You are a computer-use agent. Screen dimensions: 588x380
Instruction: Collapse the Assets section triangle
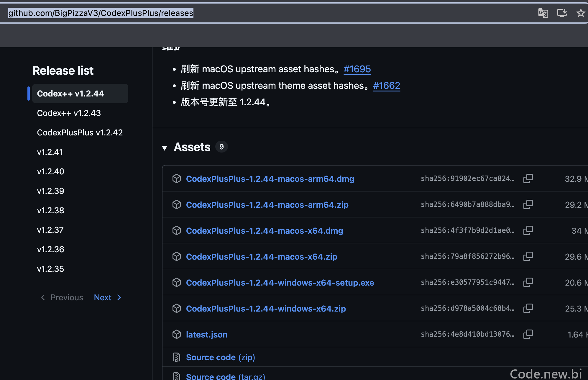point(165,148)
